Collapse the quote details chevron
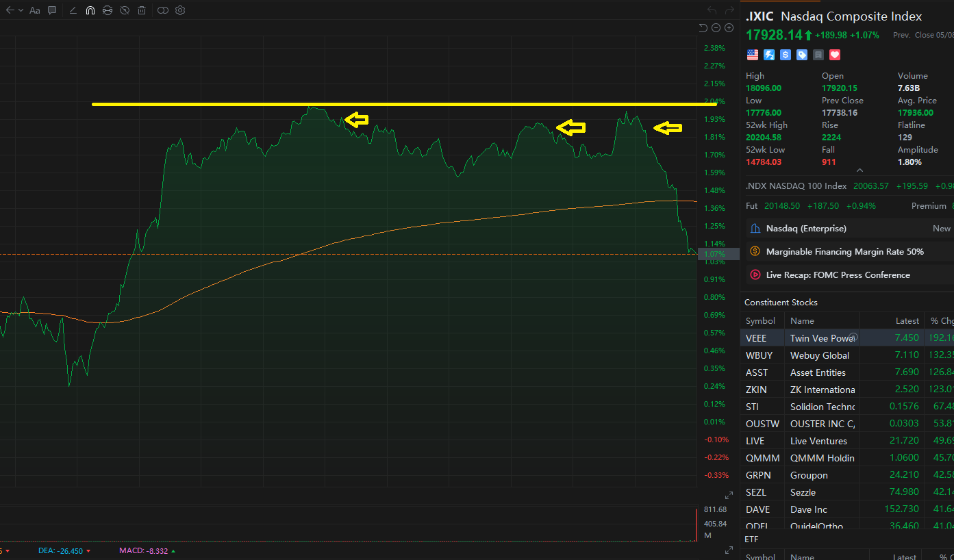 (x=860, y=170)
